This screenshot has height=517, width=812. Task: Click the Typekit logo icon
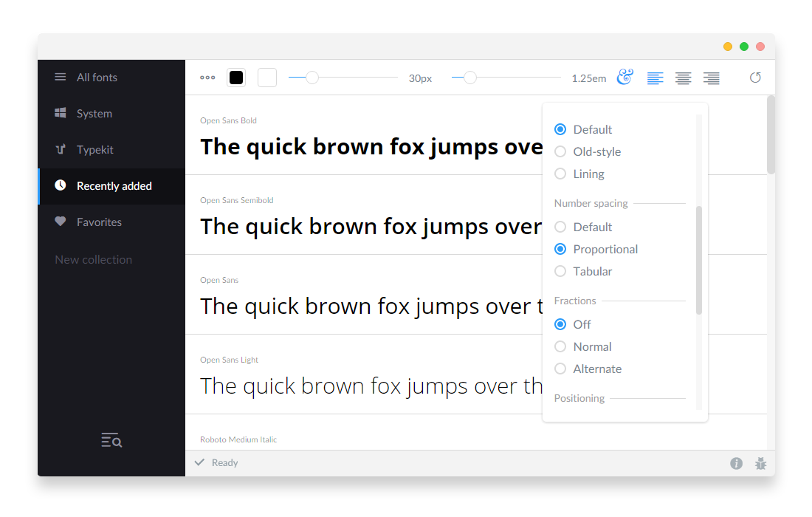coord(61,149)
